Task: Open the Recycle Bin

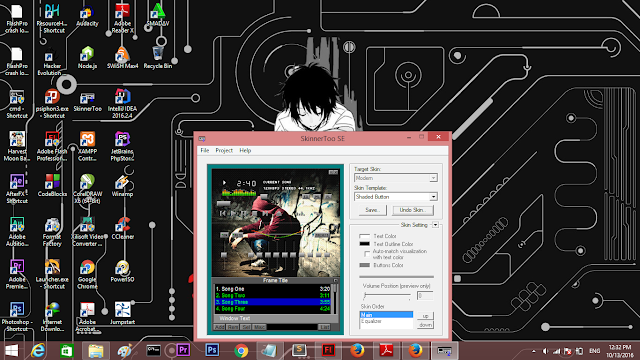Action: pyautogui.click(x=158, y=57)
